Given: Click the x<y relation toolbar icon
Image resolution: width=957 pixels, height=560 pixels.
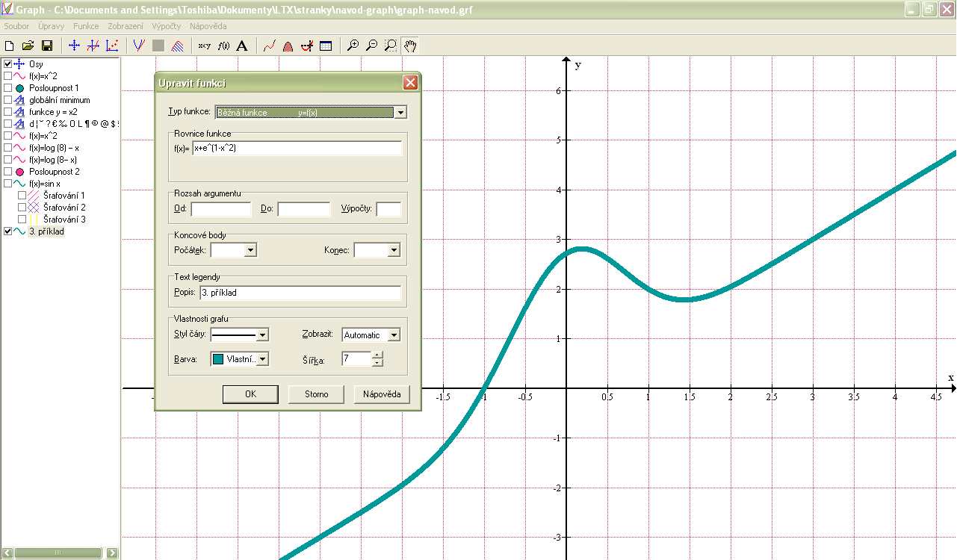Looking at the screenshot, I should (x=204, y=46).
